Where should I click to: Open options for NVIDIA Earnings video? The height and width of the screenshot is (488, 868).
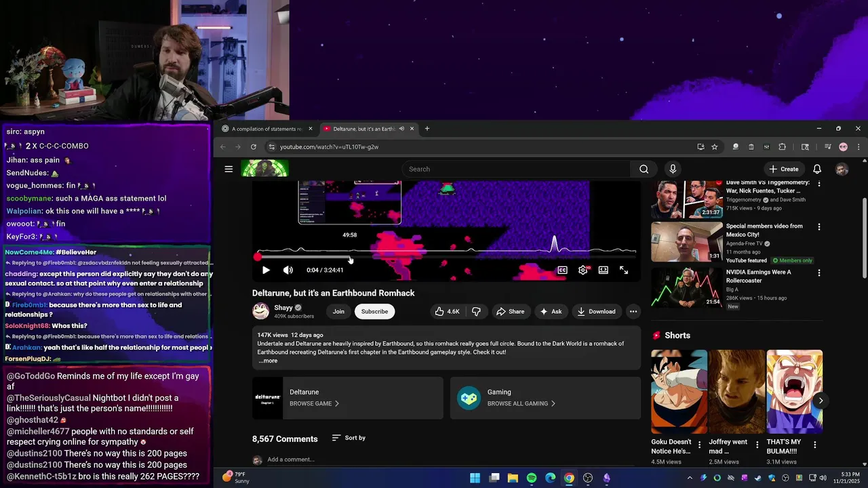pyautogui.click(x=818, y=273)
